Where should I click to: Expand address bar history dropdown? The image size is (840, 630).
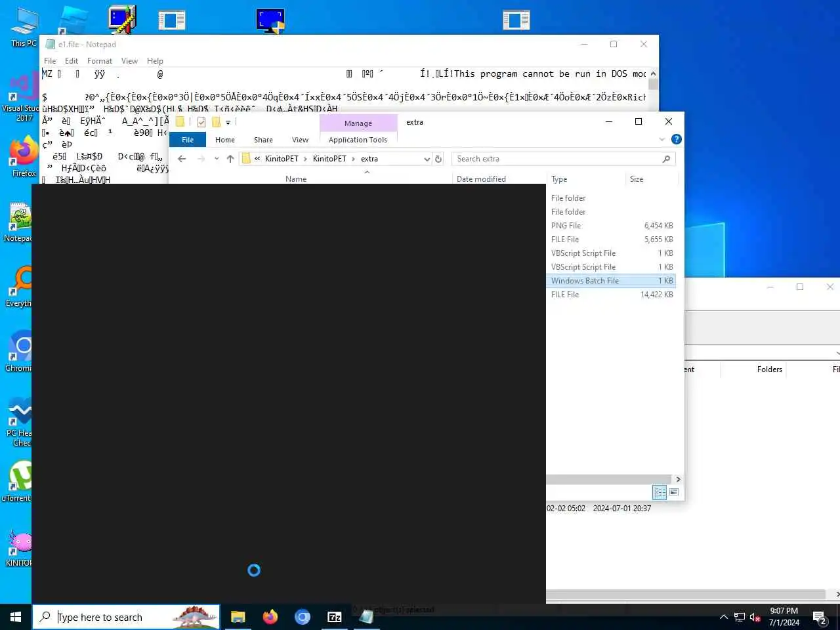coord(427,159)
